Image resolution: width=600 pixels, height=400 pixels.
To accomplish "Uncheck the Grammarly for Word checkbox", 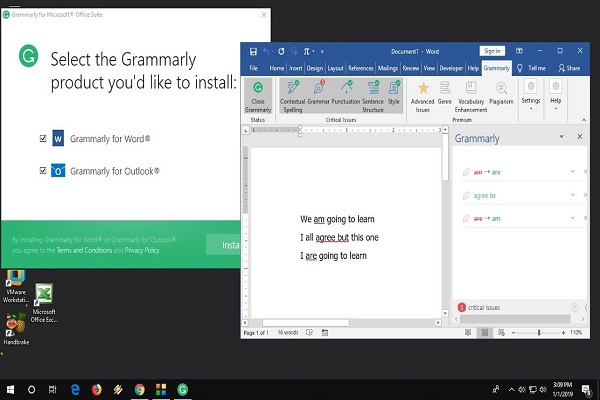I will 41,138.
